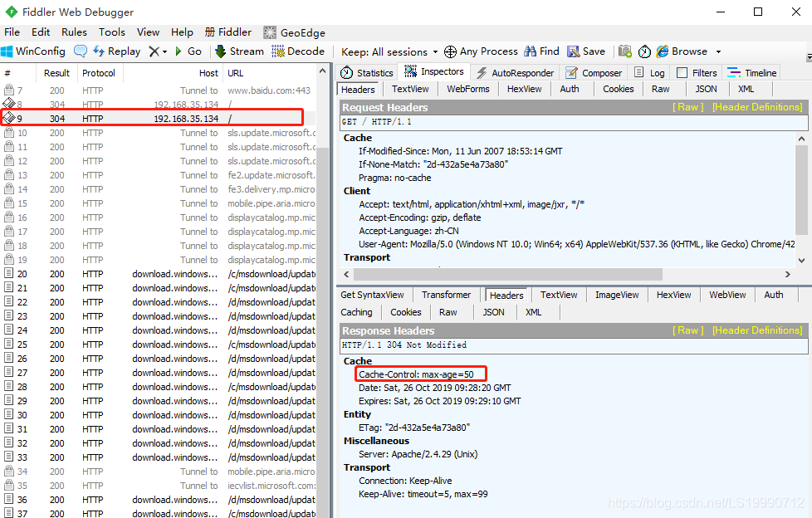The height and width of the screenshot is (518, 812).
Task: Click response Header Definitions link
Action: point(758,330)
